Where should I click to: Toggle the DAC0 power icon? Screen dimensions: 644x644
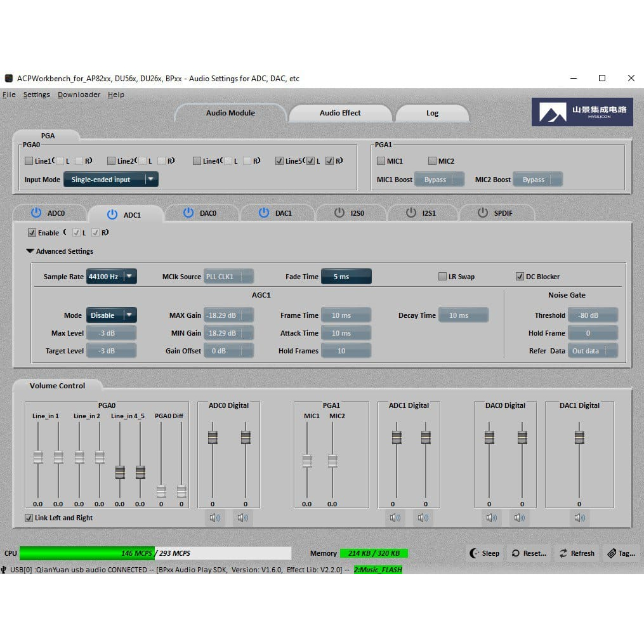click(188, 213)
